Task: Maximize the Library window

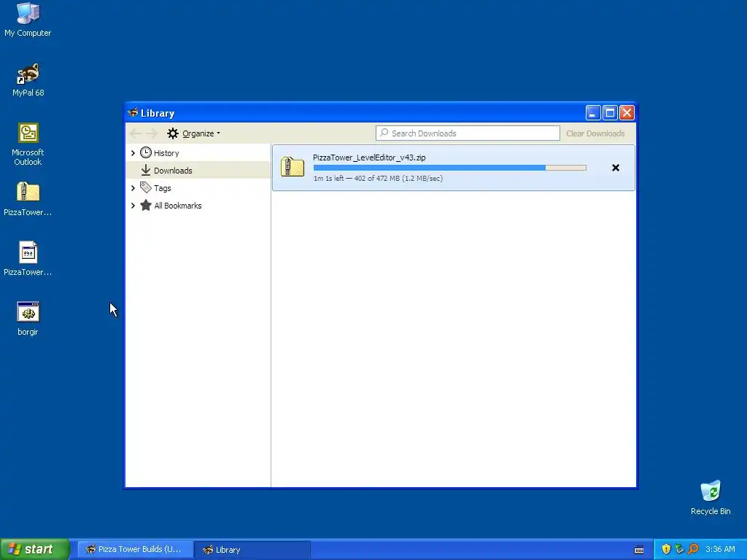Action: (610, 113)
